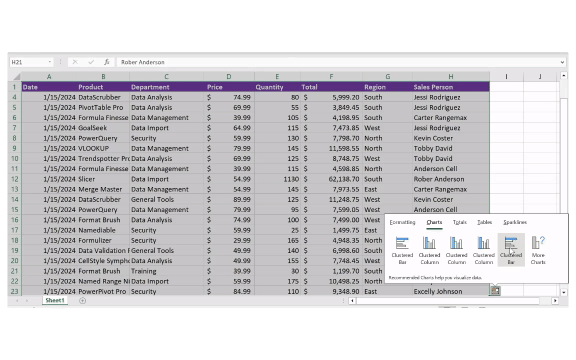Click the VLOOKUP product cell
Image resolution: width=576 pixels, height=360 pixels.
click(x=103, y=148)
